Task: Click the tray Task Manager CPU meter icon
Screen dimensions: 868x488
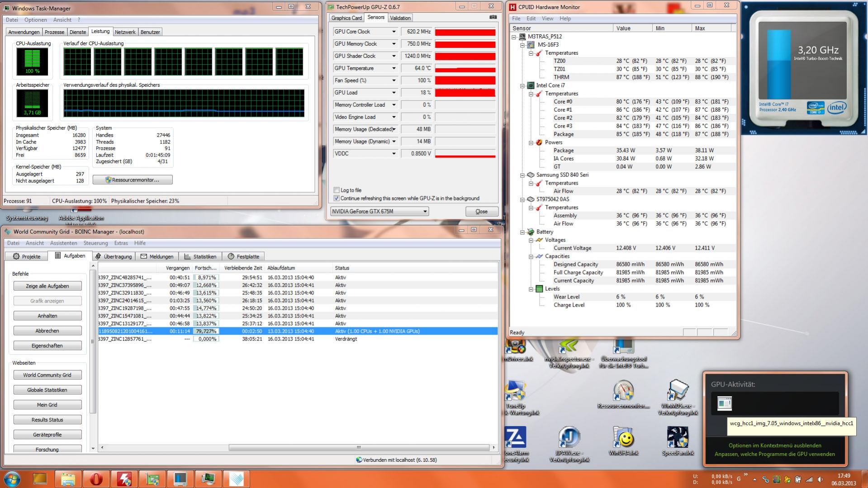Action: pyautogui.click(x=777, y=479)
